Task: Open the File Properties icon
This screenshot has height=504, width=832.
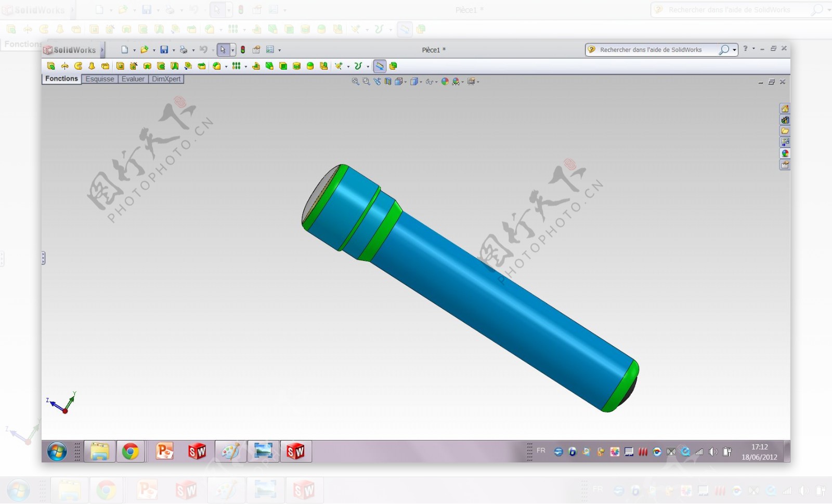Action: click(256, 50)
